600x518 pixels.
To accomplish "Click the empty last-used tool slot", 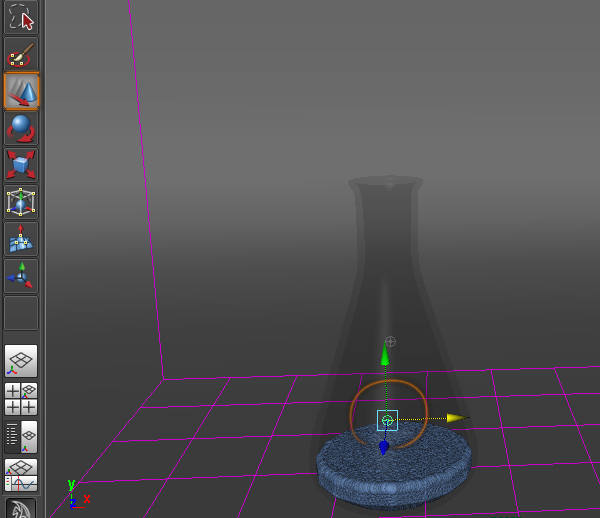I will pos(21,313).
